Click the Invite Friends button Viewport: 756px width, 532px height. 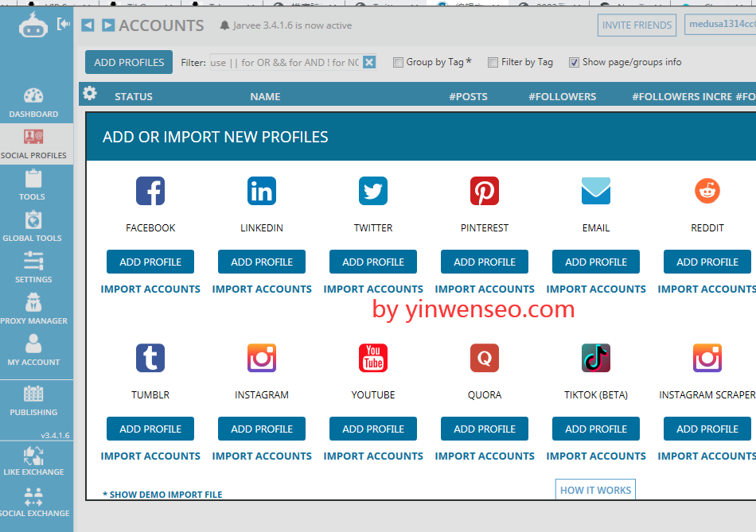[x=637, y=25]
